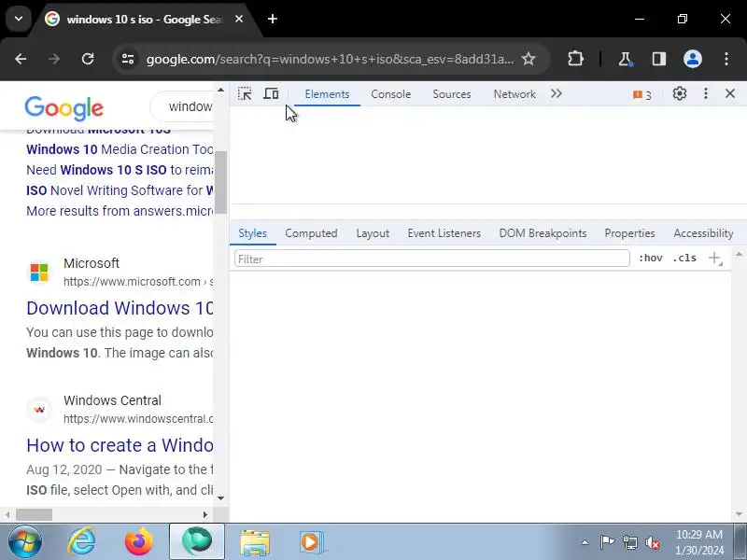Select the Styles subtab
The image size is (747, 560).
tap(252, 233)
